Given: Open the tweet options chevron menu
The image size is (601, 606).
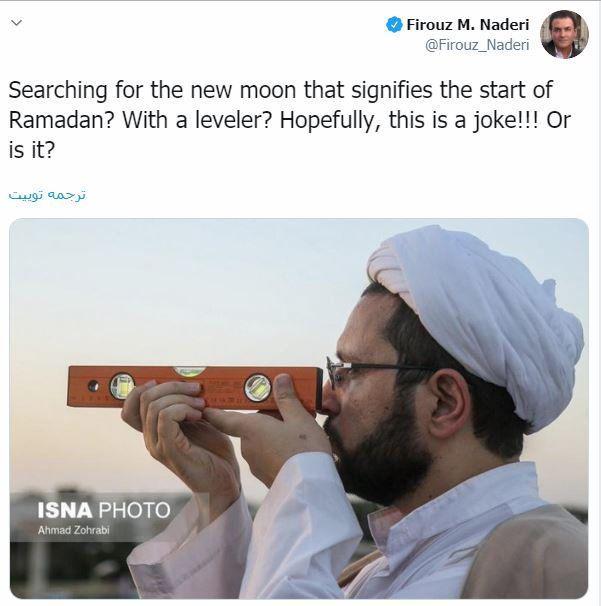Looking at the screenshot, I should click(16, 23).
